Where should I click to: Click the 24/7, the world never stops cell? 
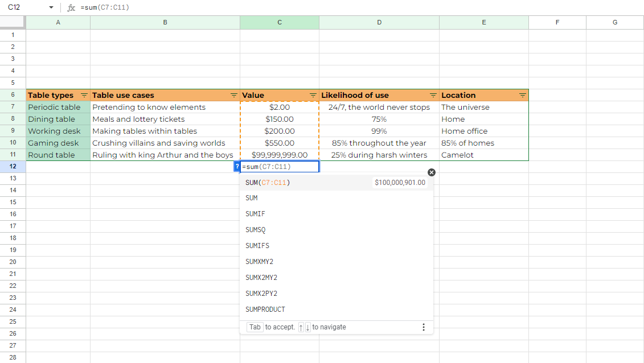[x=379, y=107]
